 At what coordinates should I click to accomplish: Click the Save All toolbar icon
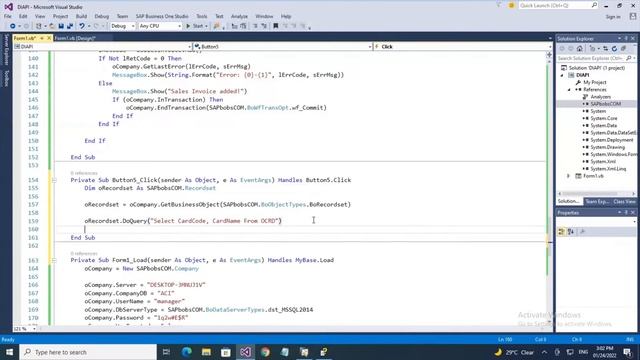[x=70, y=26]
